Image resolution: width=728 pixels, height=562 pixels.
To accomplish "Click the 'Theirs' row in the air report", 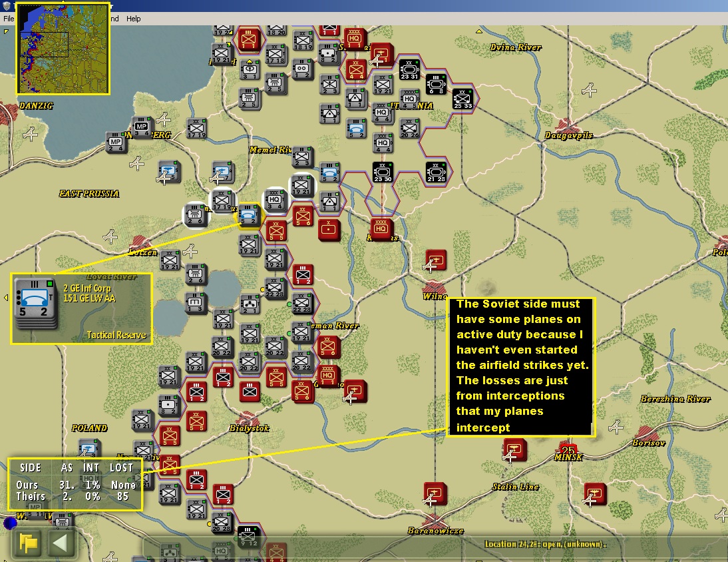I will click(76, 496).
